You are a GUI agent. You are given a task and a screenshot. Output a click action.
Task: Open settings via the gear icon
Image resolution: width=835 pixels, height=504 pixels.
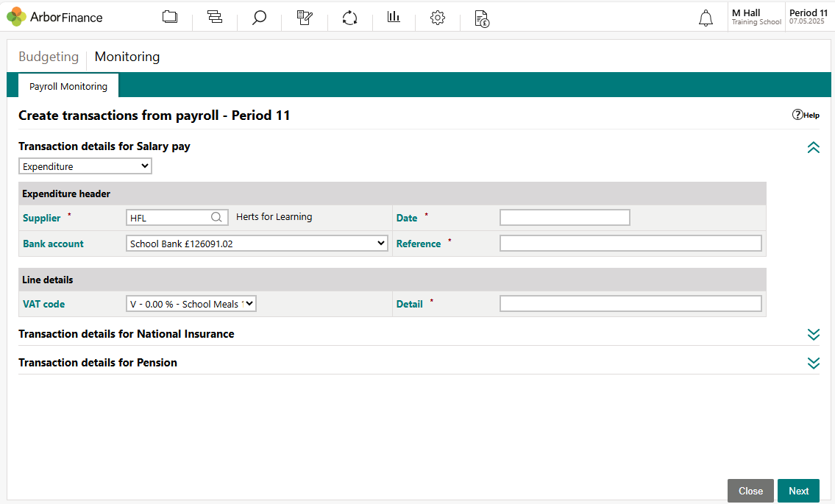[438, 18]
